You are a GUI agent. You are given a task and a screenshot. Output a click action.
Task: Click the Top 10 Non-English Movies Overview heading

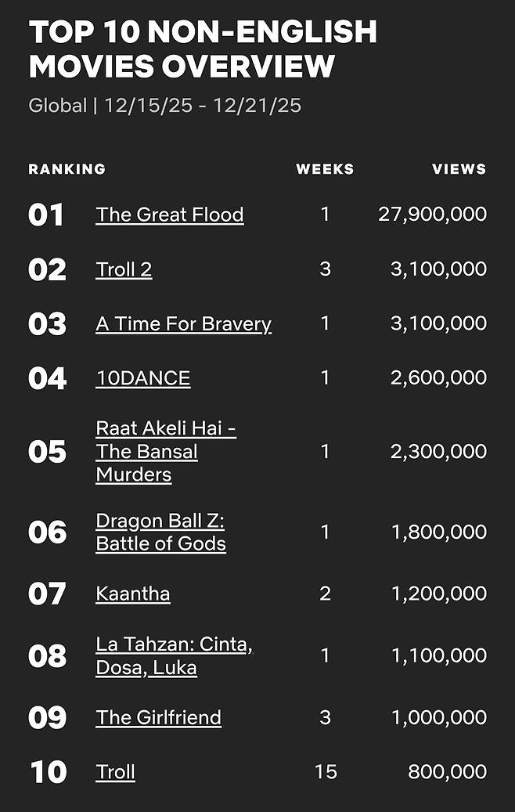[x=203, y=49]
